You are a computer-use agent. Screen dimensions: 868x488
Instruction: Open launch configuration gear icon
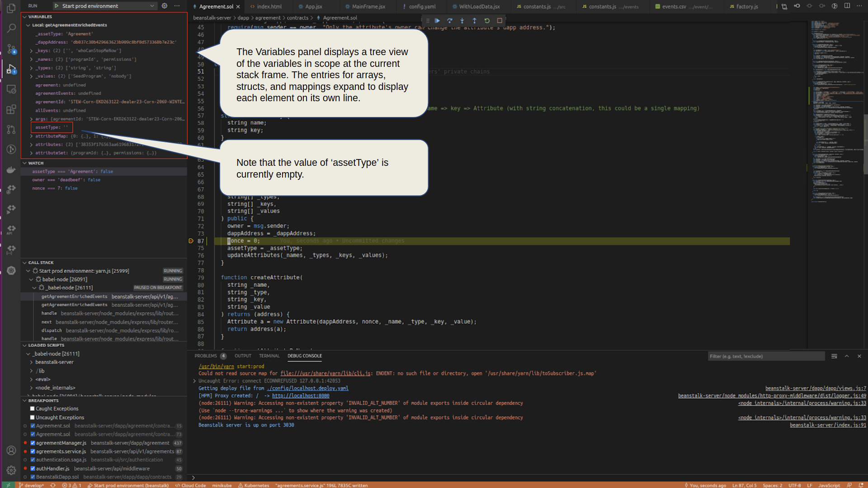165,6
